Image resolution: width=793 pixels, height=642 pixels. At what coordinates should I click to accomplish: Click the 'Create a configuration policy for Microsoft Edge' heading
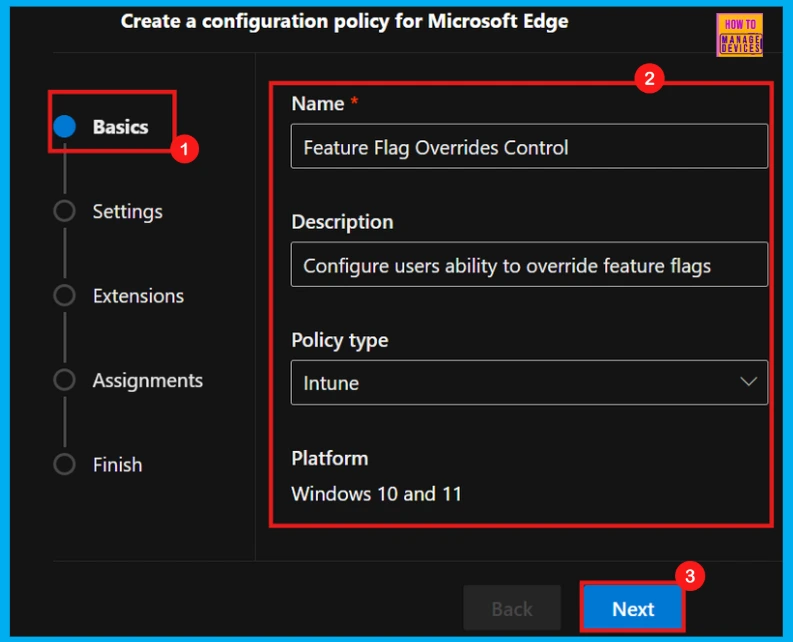[344, 21]
